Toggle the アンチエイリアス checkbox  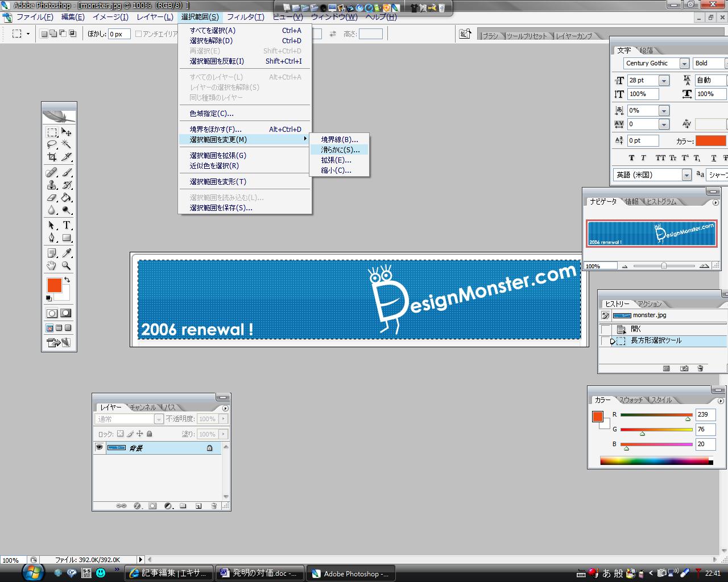(138, 34)
